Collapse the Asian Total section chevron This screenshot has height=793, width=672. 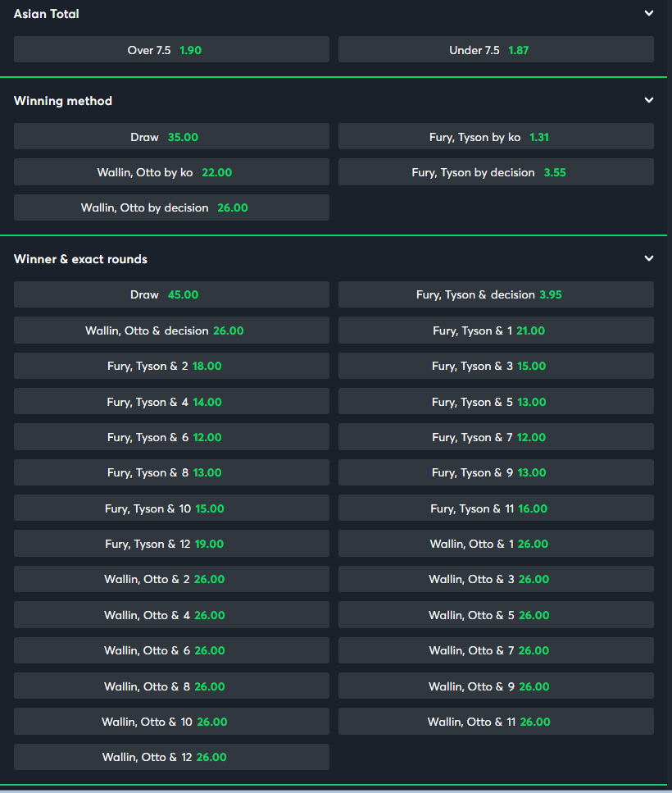click(649, 14)
